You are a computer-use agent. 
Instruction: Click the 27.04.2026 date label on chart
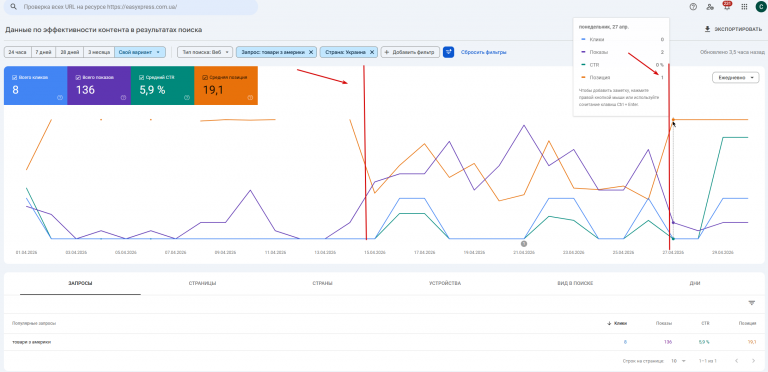(x=672, y=253)
